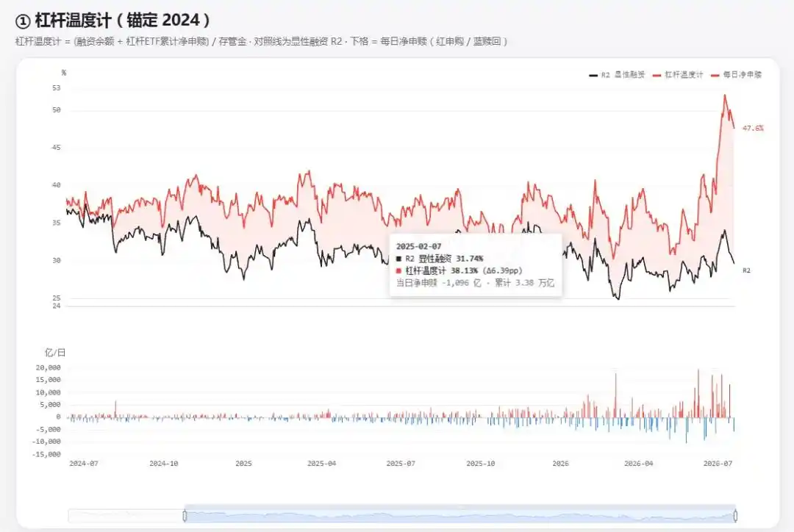Click the peak of the red temperature line
Screen dimensions: 794x532
pyautogui.click(x=725, y=96)
